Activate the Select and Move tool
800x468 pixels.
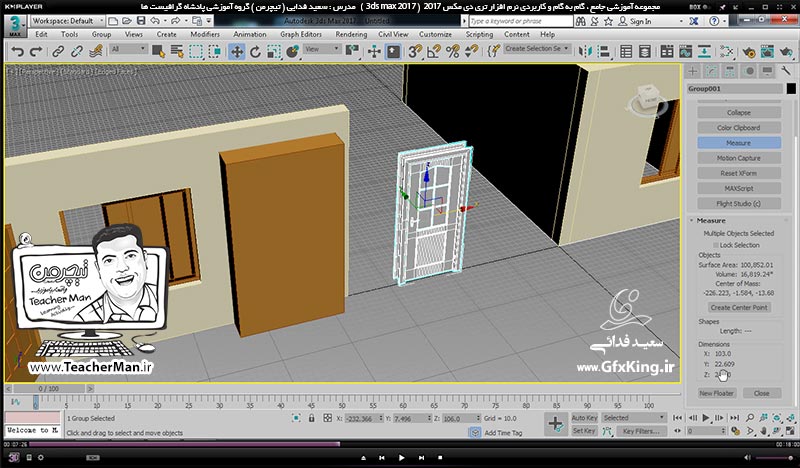click(x=237, y=52)
